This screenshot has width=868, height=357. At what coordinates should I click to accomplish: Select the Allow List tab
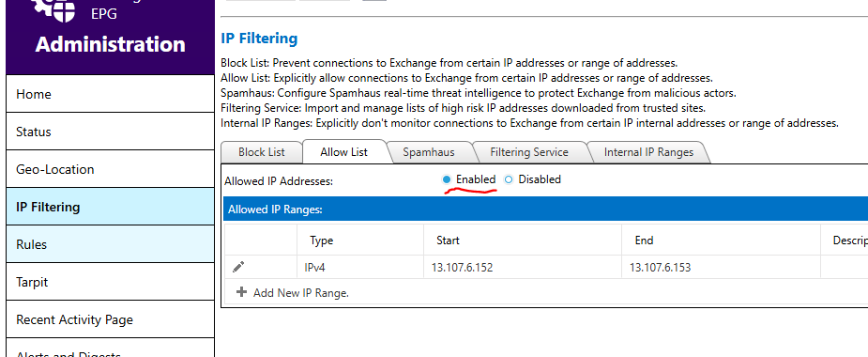coord(343,152)
